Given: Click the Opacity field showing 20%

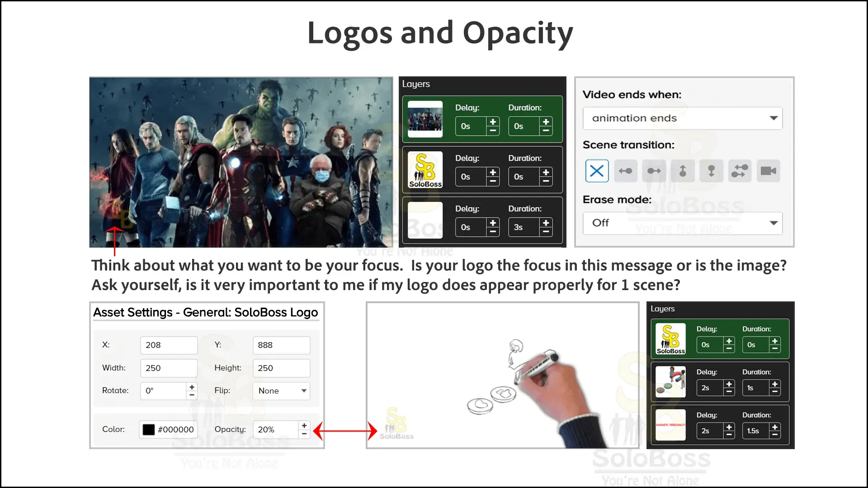Looking at the screenshot, I should [x=275, y=430].
